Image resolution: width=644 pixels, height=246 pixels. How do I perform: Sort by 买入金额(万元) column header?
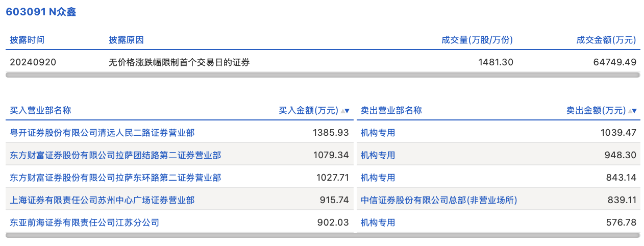click(308, 110)
